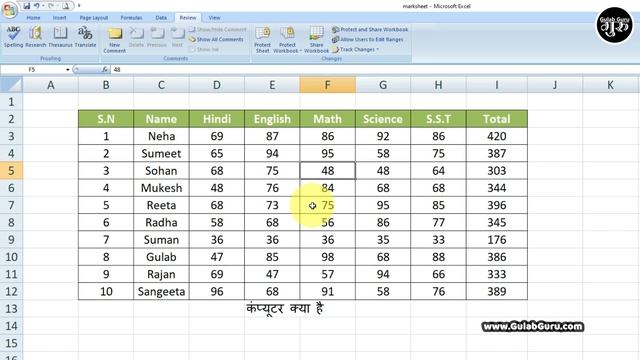Select Sangeeta's Hindi score 96
Viewport: 640px width, 360px height.
[x=217, y=291]
